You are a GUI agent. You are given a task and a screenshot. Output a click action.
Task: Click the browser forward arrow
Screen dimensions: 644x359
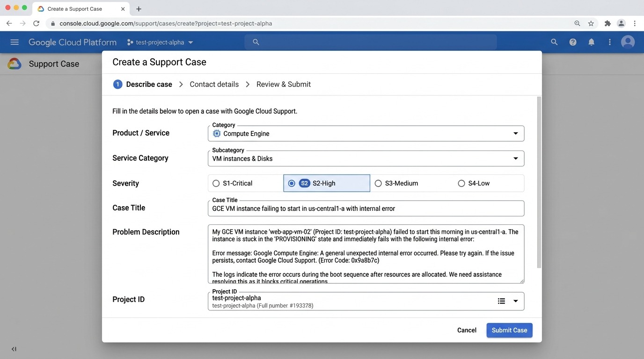[x=22, y=23]
